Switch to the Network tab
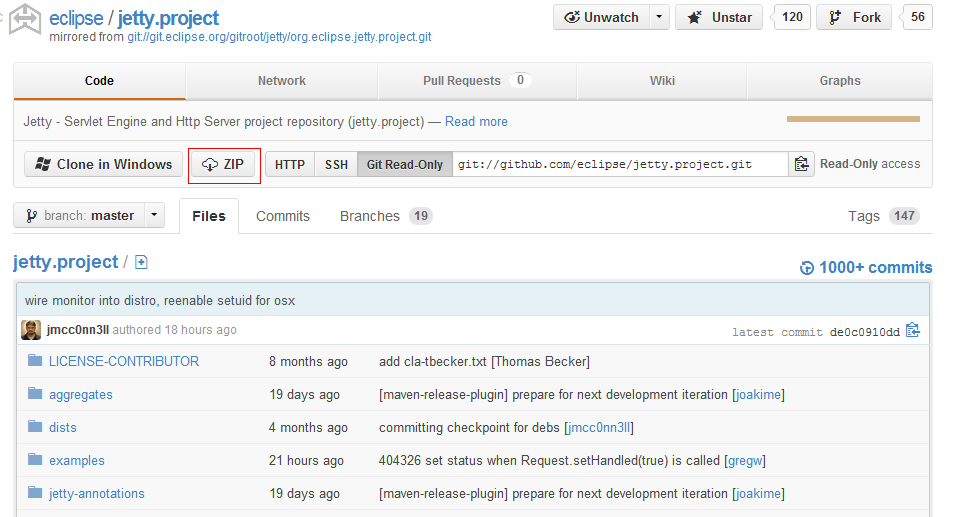Viewport: 953px width, 517px height. click(281, 81)
